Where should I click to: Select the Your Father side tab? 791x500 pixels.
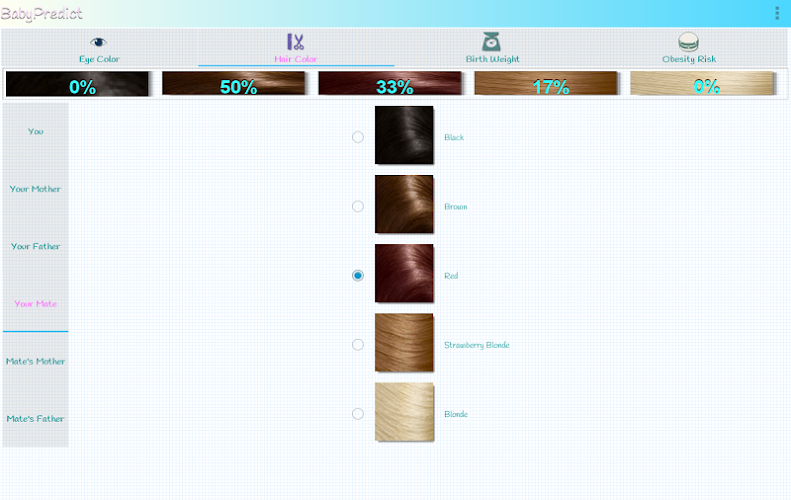pos(35,246)
